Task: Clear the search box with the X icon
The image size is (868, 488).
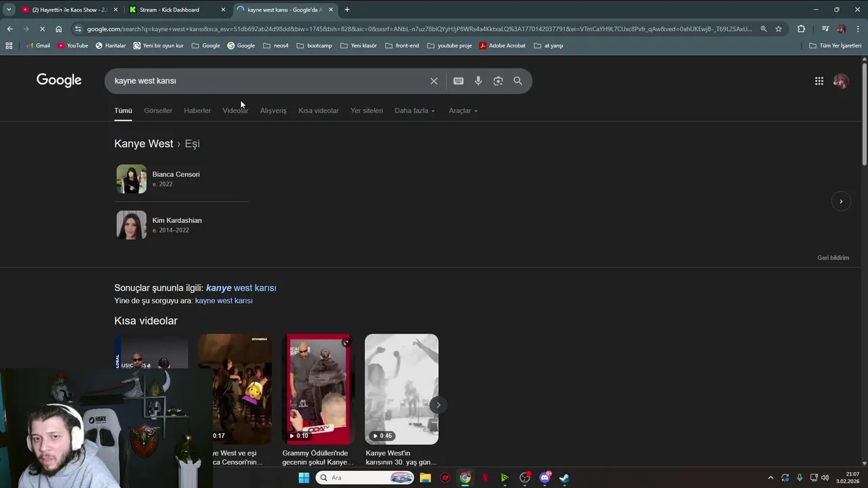Action: tap(434, 81)
